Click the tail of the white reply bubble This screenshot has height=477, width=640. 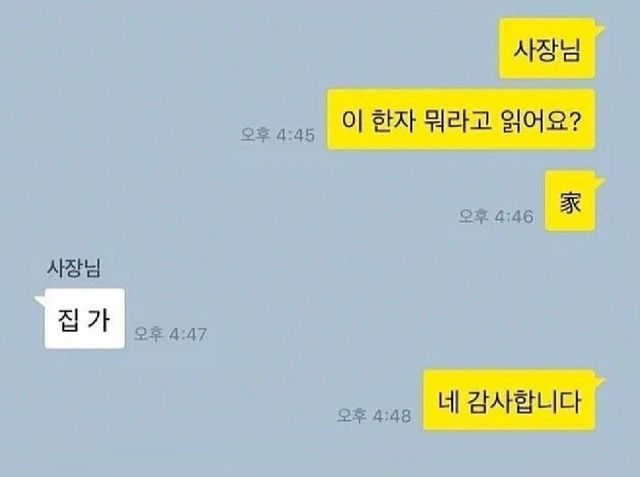coord(40,300)
